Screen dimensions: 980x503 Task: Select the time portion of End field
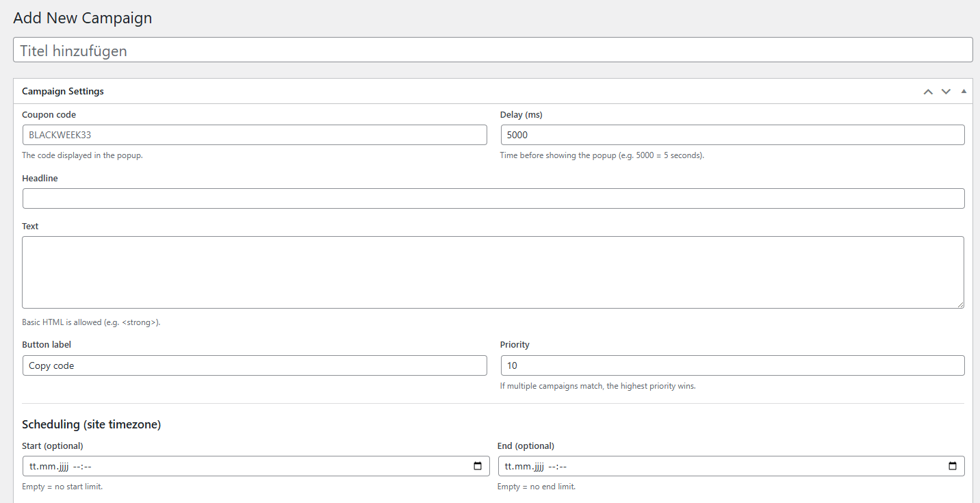point(558,467)
